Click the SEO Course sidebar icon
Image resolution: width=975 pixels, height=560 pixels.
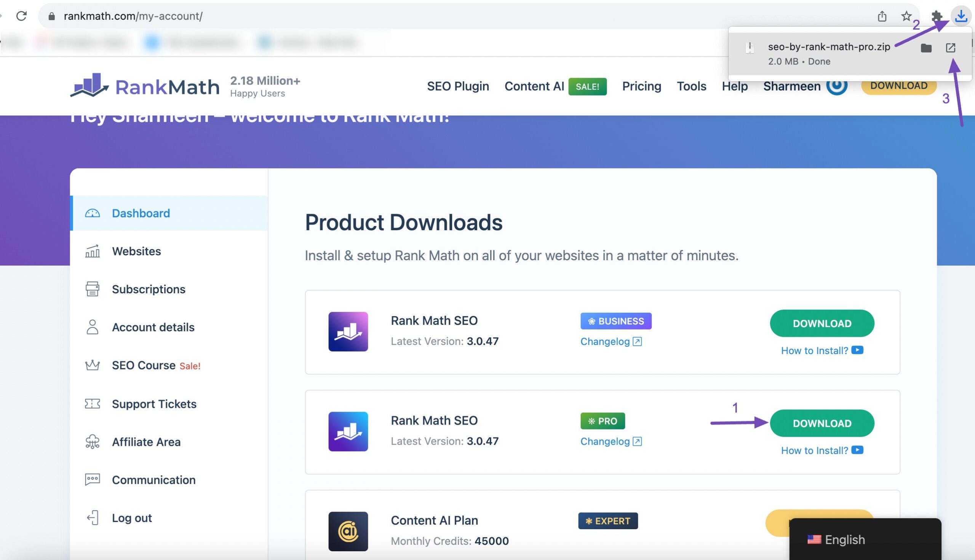pos(92,366)
